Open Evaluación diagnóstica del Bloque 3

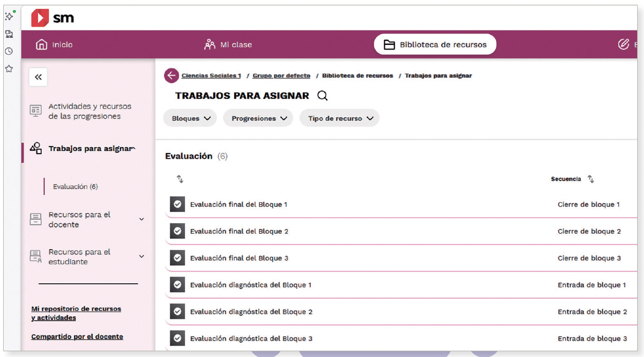[251, 339]
